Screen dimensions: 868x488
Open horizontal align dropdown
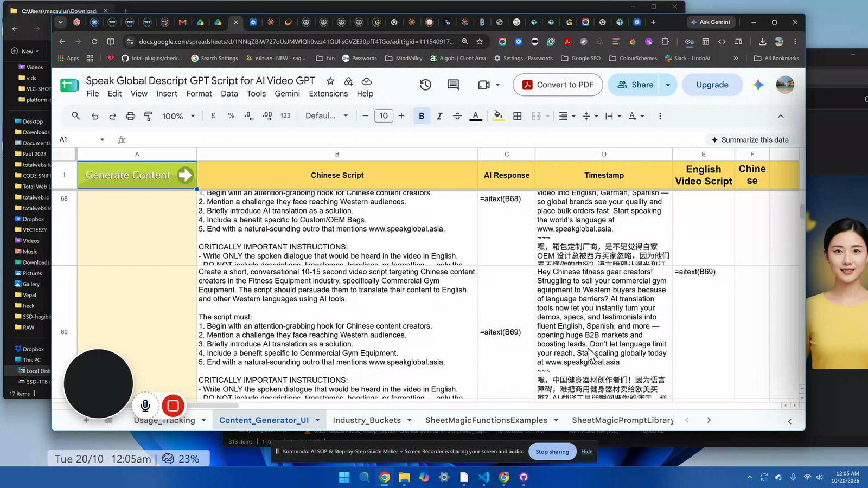click(x=567, y=116)
